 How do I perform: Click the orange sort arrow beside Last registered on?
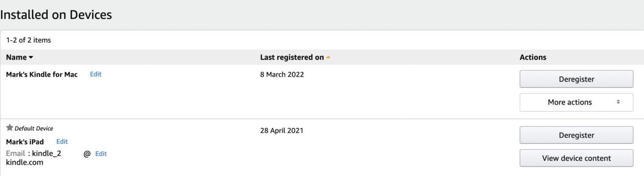pyautogui.click(x=328, y=57)
